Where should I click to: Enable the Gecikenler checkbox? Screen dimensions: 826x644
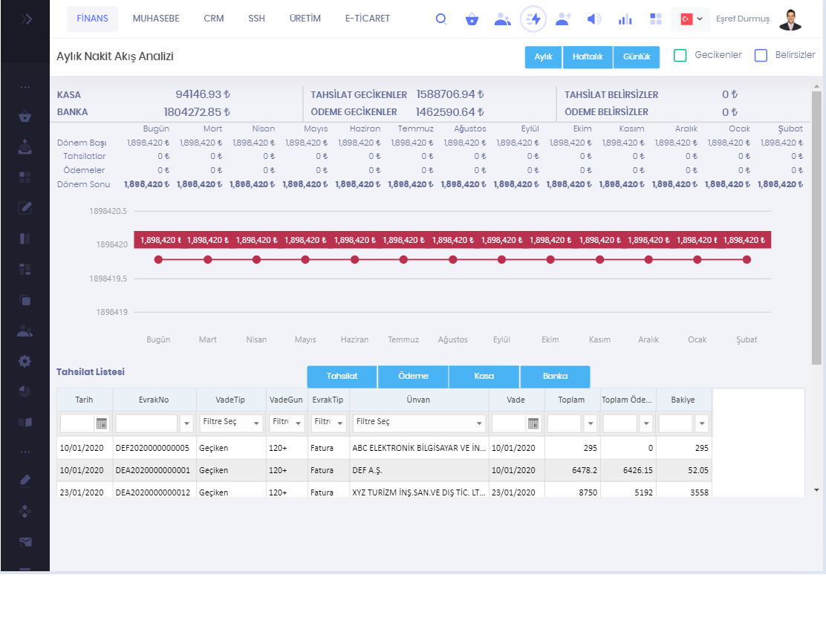pos(680,55)
